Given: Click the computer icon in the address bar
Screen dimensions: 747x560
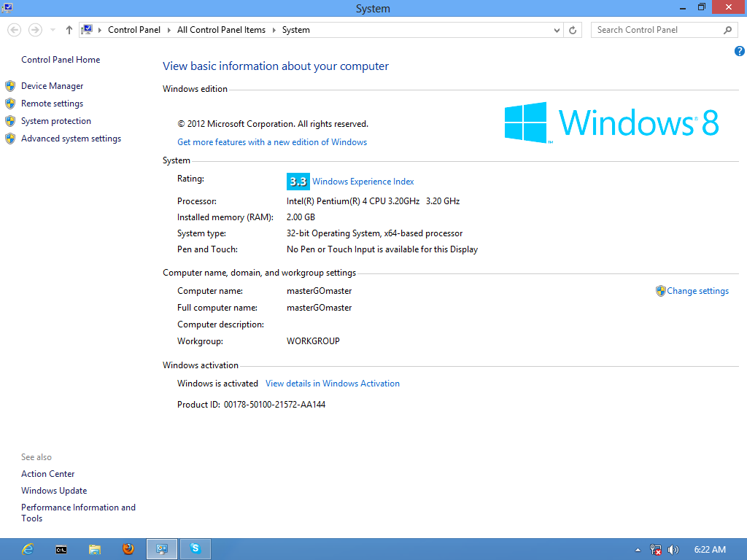Looking at the screenshot, I should 87,30.
